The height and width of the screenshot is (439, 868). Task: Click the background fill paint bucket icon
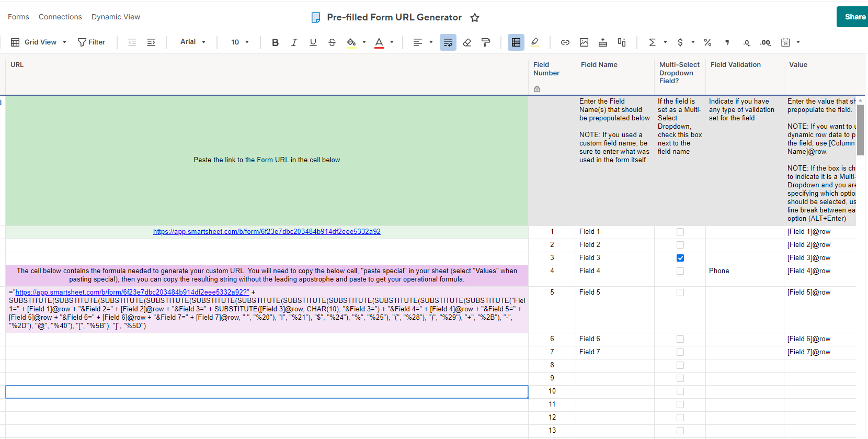pyautogui.click(x=351, y=42)
